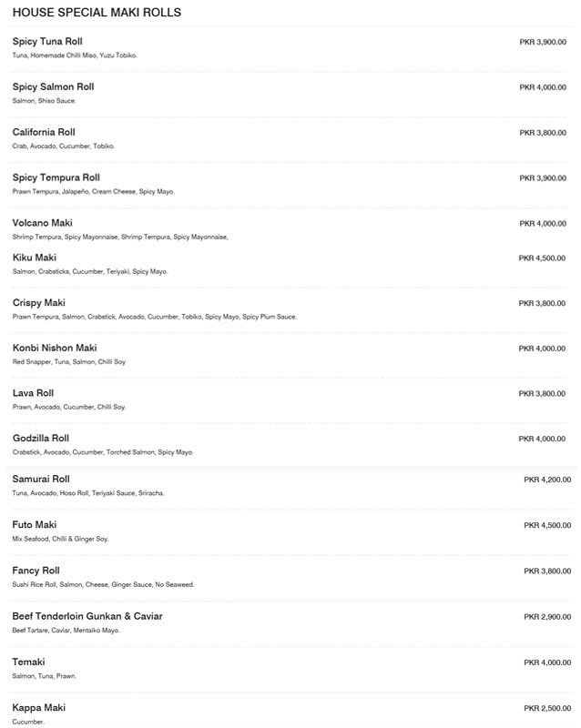Click the Crispy Maki ingredients description
The height and width of the screenshot is (728, 581).
(x=154, y=317)
